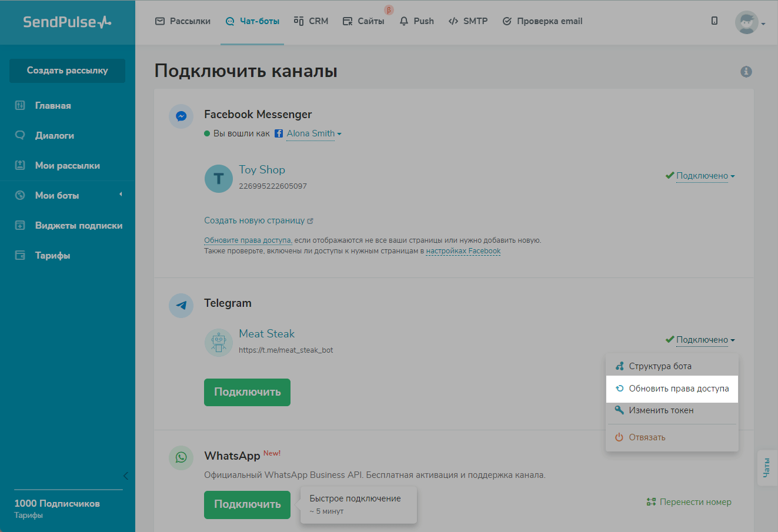778x532 pixels.
Task: Collapse the sidebar with chevron arrow
Action: pos(125,476)
